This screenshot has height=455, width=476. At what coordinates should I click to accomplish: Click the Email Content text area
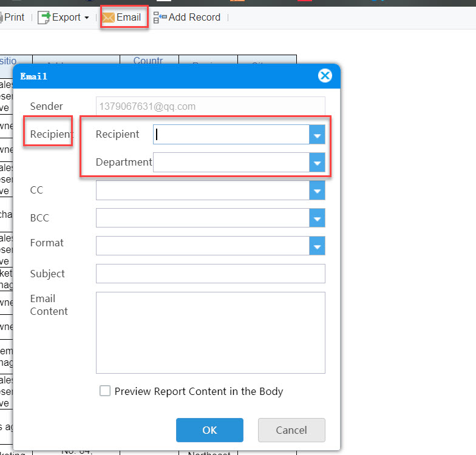pyautogui.click(x=210, y=332)
